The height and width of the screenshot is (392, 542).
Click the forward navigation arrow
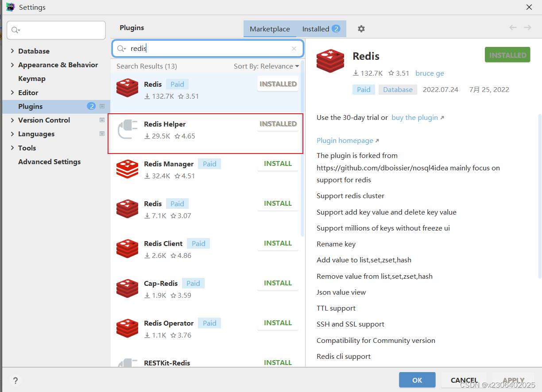pyautogui.click(x=527, y=27)
